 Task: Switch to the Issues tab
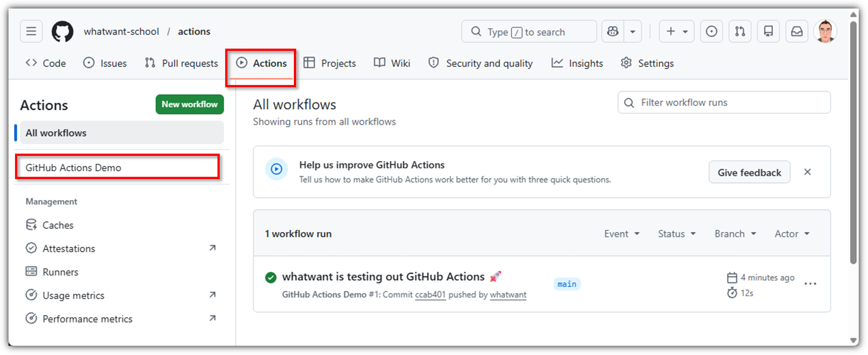pos(105,63)
